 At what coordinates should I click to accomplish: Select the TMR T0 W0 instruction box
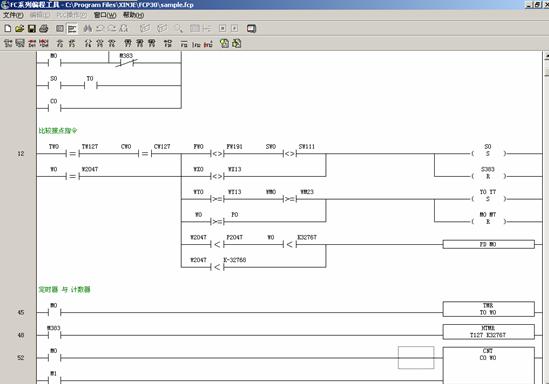488,309
